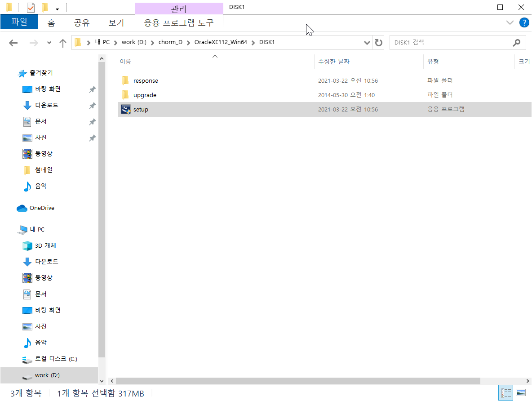Click the DISK1 breadcrumb segment
The height and width of the screenshot is (401, 532).
pyautogui.click(x=267, y=42)
